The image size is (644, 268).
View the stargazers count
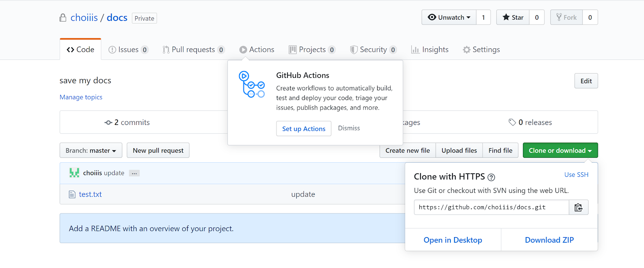pos(537,17)
